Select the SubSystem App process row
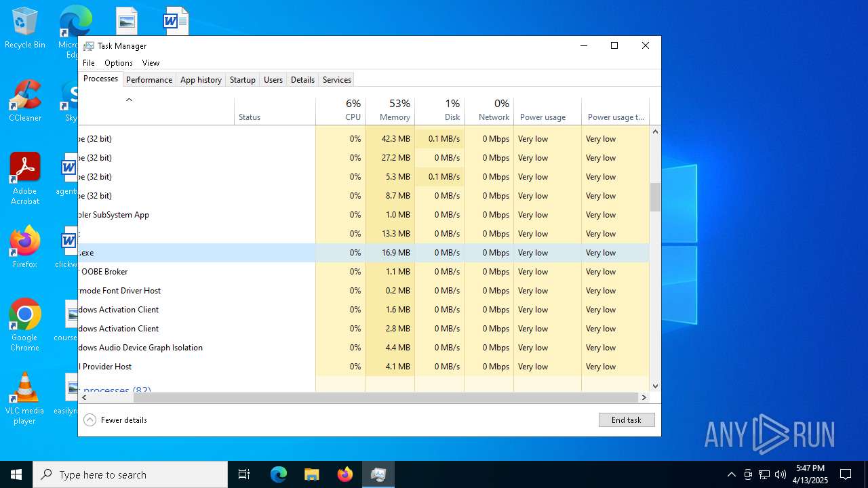Screen dimensions: 868x488 tap(363, 215)
